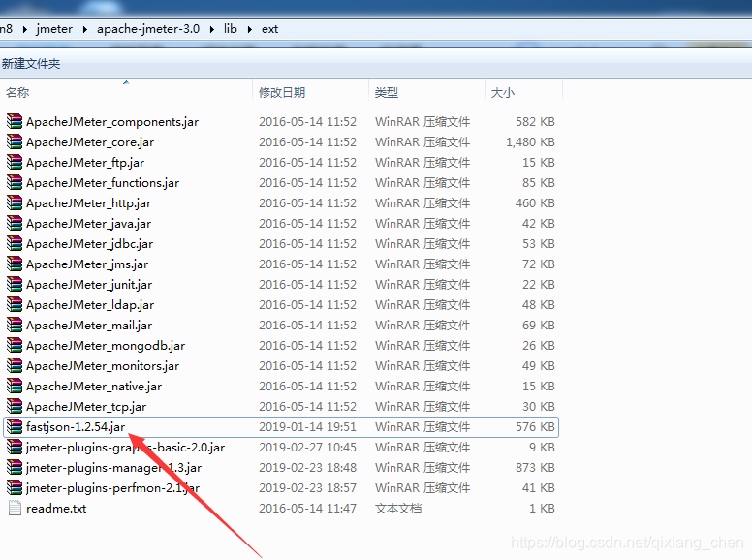Expand the breadcrumb arrow after lib
Image resolution: width=752 pixels, height=560 pixels.
249,29
